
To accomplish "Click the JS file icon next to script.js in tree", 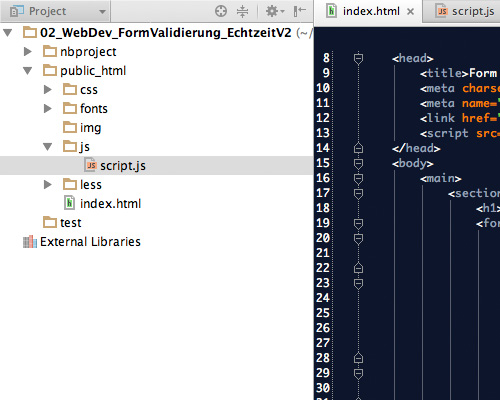I will [90, 165].
